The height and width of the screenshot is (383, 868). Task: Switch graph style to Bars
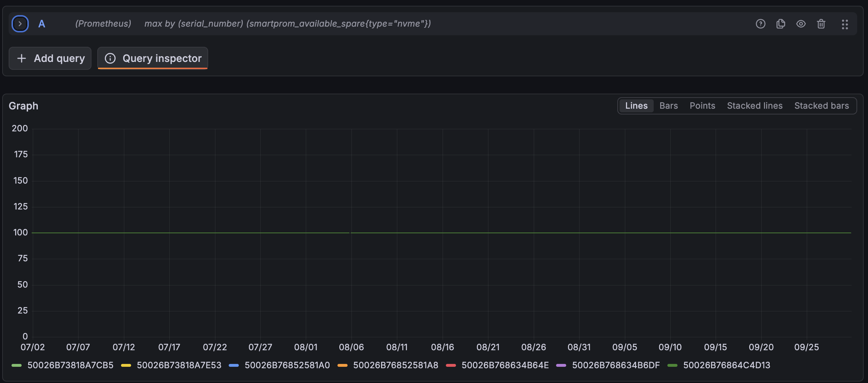pos(668,106)
